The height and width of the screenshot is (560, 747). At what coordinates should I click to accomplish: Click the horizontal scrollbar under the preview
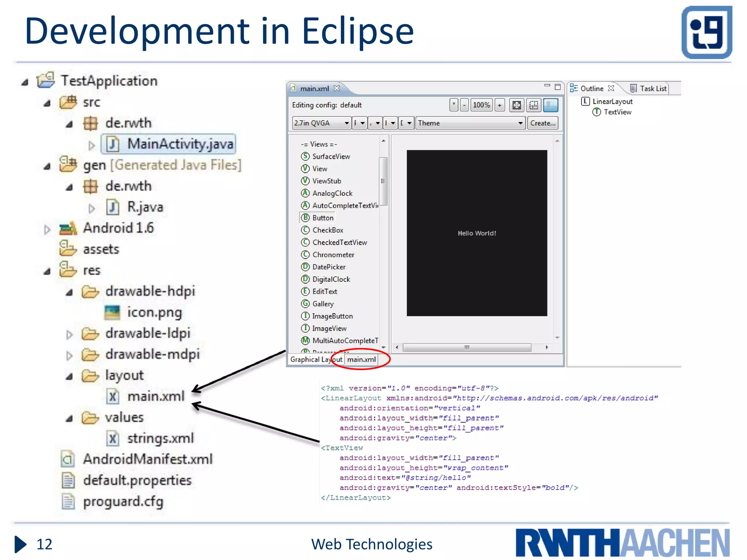click(x=467, y=347)
